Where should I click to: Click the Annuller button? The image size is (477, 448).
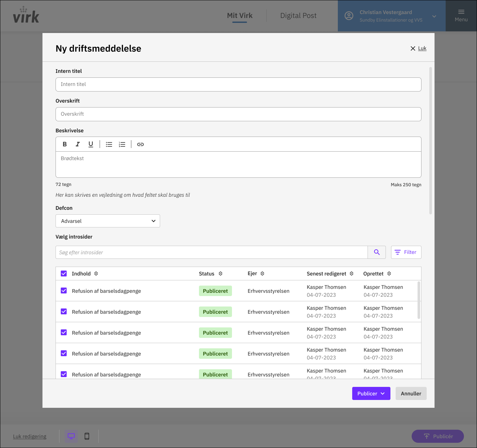pos(411,393)
